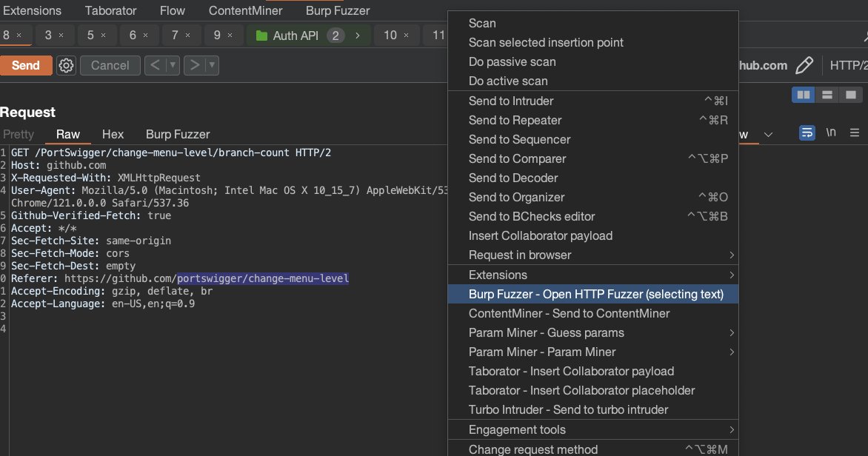Open the ContentMiner top tab
Viewport: 868px width, 456px height.
click(245, 10)
